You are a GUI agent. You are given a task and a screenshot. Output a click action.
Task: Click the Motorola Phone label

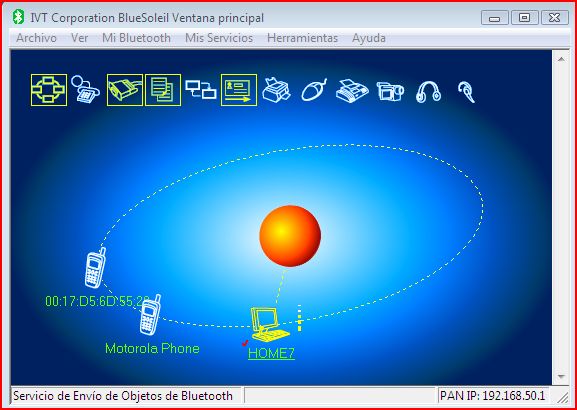coord(152,348)
